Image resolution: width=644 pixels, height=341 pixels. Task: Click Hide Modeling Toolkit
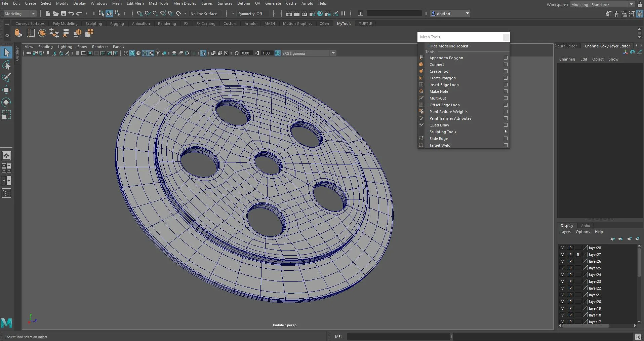tap(449, 46)
